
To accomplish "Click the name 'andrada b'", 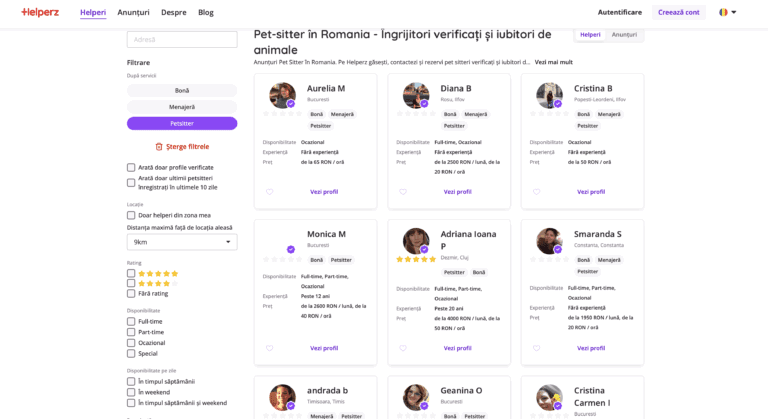I will pyautogui.click(x=327, y=391).
